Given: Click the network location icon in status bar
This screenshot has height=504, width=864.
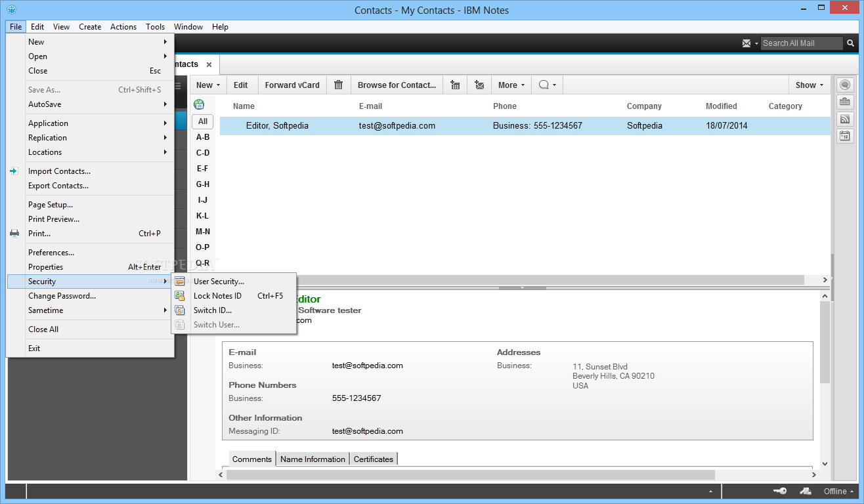Looking at the screenshot, I should (806, 492).
